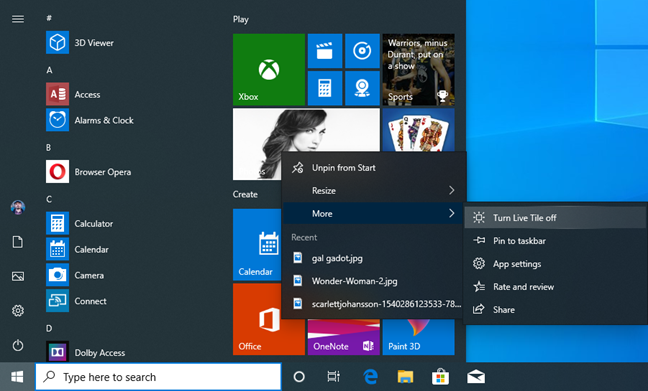Open Documents from Start sidebar
Image resolution: width=648 pixels, height=391 pixels.
pos(18,242)
